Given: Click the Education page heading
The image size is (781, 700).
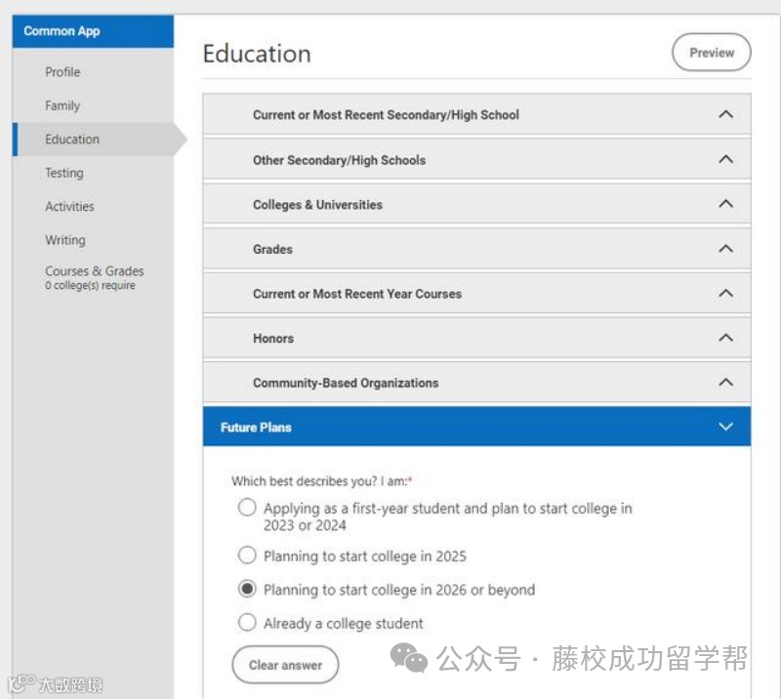Looking at the screenshot, I should tap(257, 54).
